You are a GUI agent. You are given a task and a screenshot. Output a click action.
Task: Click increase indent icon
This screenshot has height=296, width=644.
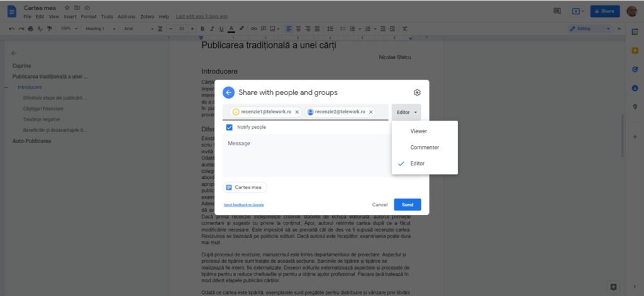[x=392, y=29]
